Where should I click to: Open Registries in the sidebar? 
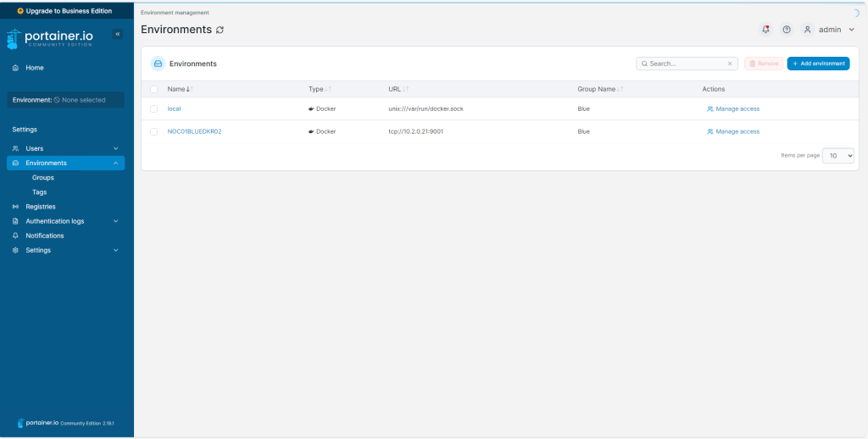(x=41, y=207)
